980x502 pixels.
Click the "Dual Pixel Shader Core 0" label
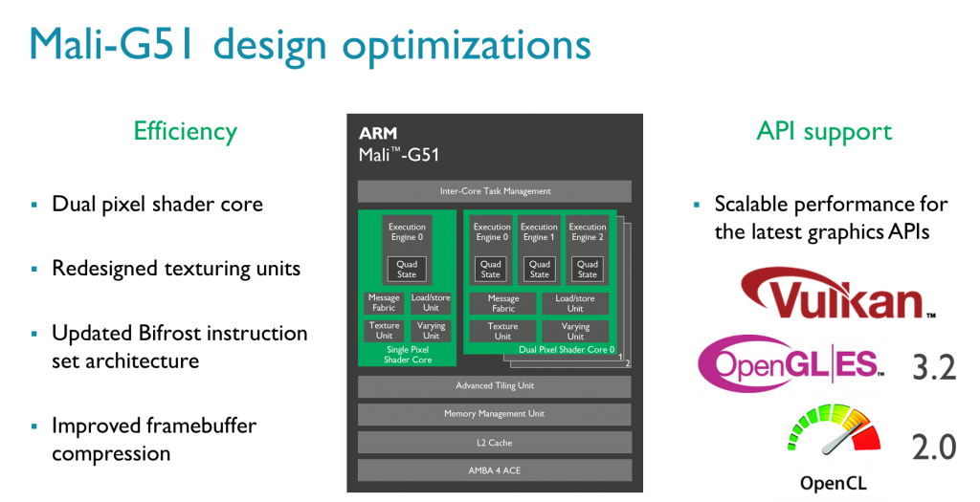coord(567,350)
